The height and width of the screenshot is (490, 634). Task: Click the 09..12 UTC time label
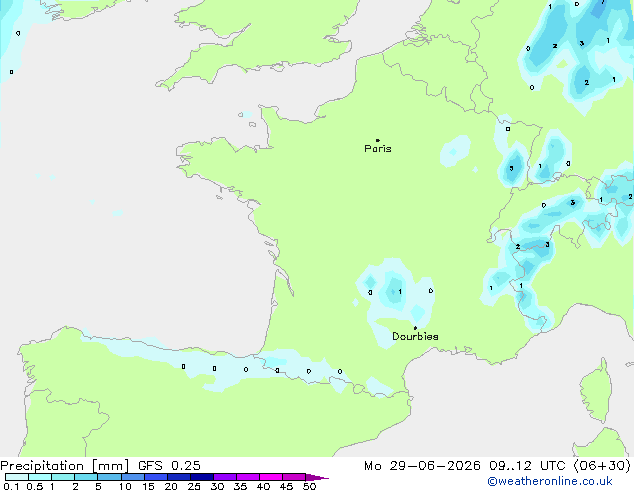point(527,466)
